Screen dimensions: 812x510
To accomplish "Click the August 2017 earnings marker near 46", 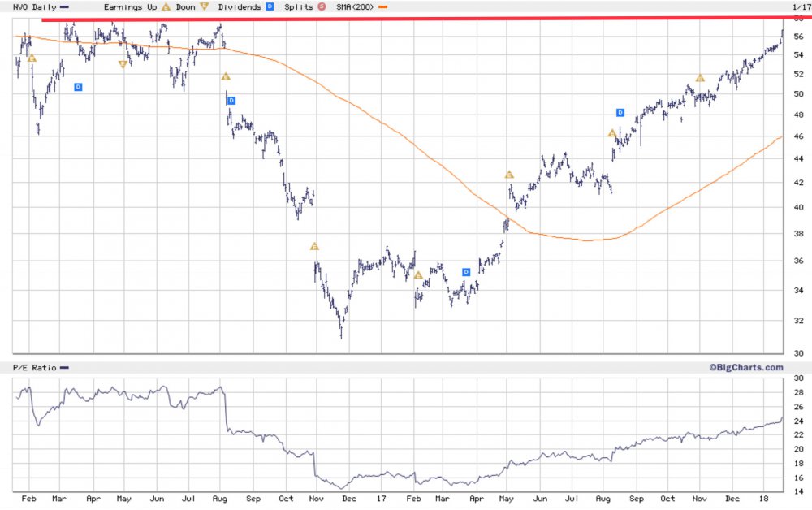I will (612, 133).
